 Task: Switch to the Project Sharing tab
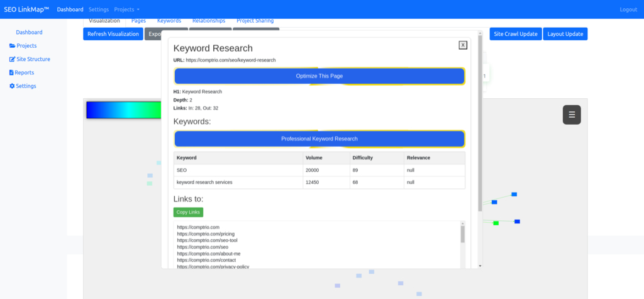tap(255, 21)
